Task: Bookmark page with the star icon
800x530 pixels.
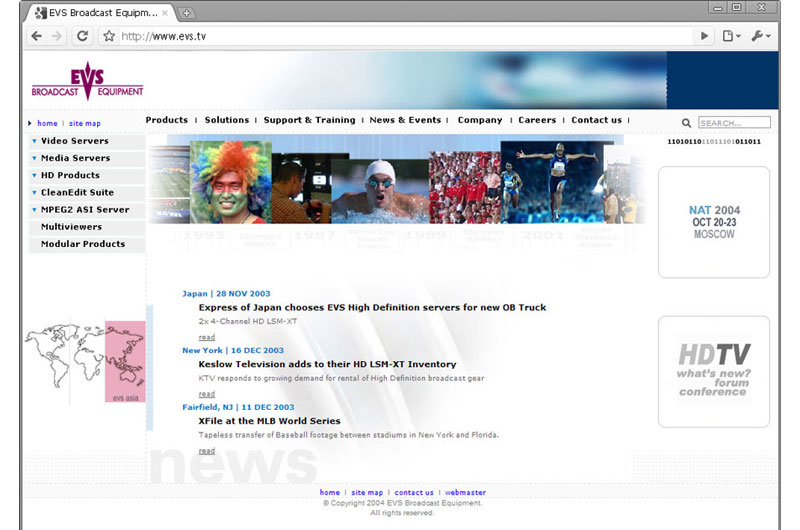Action: coord(109,36)
